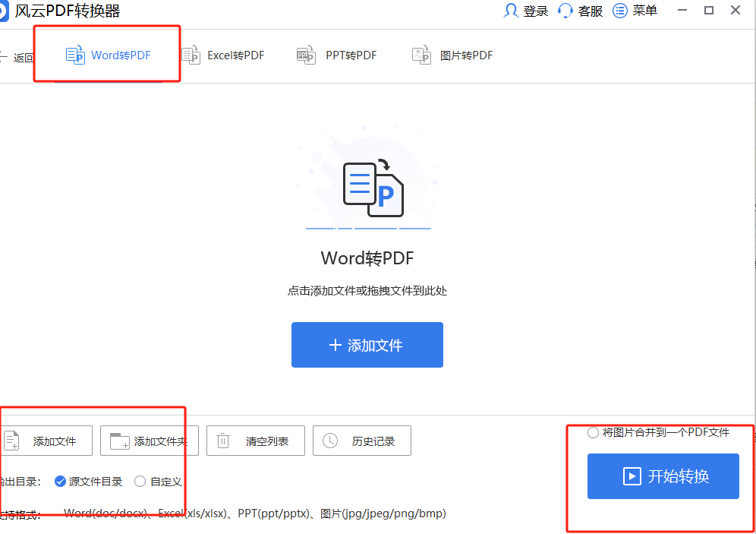Click the Word转PDF heading in center
The height and width of the screenshot is (534, 756).
pos(367,258)
